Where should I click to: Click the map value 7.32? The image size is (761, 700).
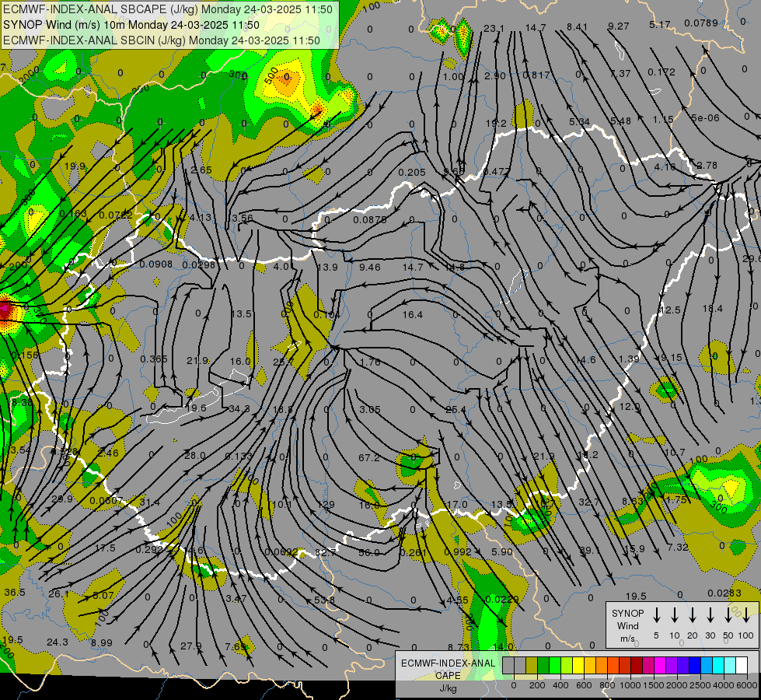(x=678, y=547)
